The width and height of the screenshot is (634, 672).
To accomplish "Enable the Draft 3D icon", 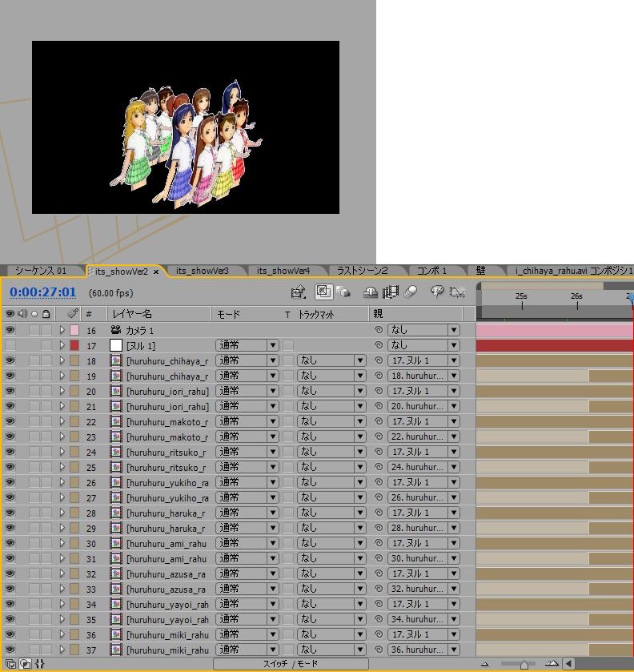I will (x=343, y=292).
